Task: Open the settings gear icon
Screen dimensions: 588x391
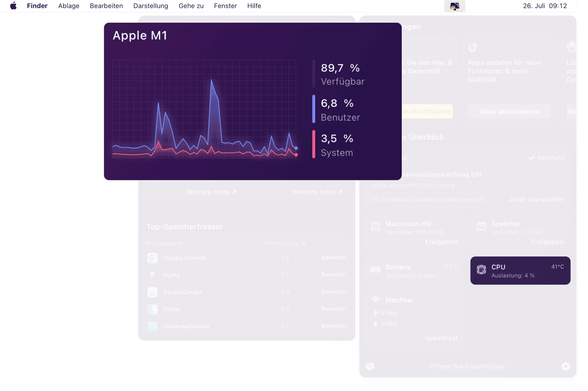Action: (566, 366)
